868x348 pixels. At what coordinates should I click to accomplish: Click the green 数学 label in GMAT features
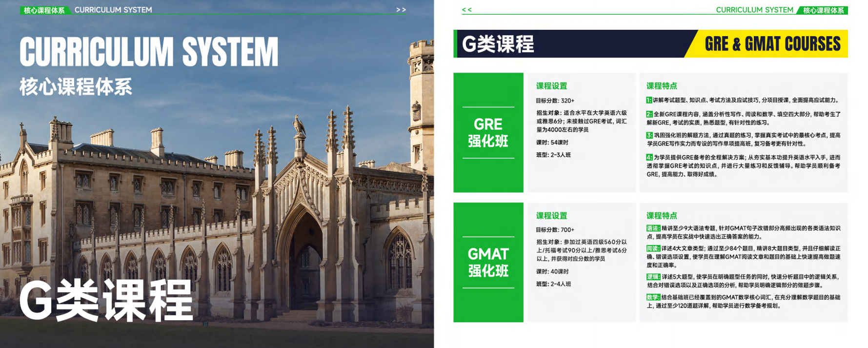[x=653, y=297]
